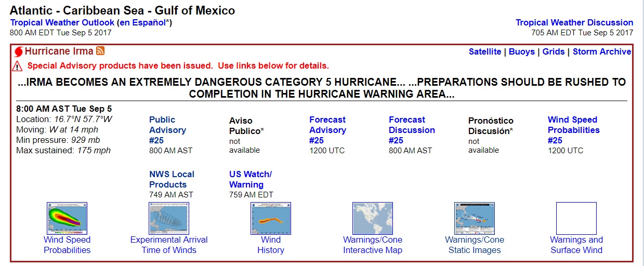This screenshot has width=644, height=266.
Task: Click Warnings/Cone Static Images caption link
Action: [475, 245]
